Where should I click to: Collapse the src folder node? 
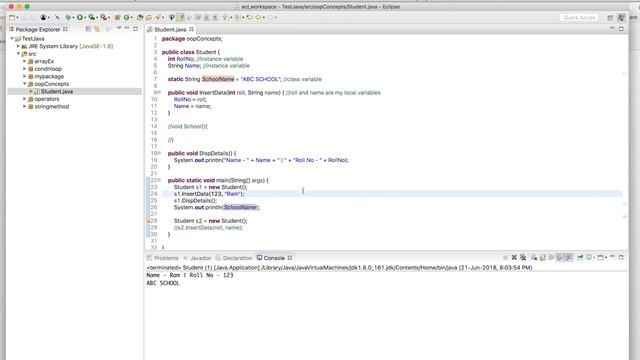(18, 53)
